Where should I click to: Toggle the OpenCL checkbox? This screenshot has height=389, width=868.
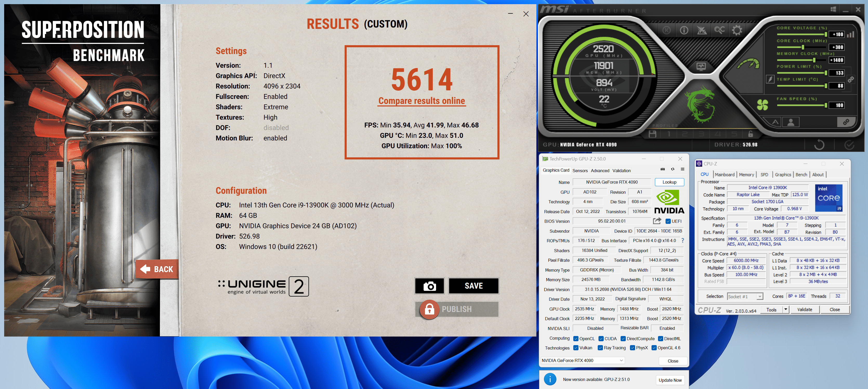click(576, 338)
